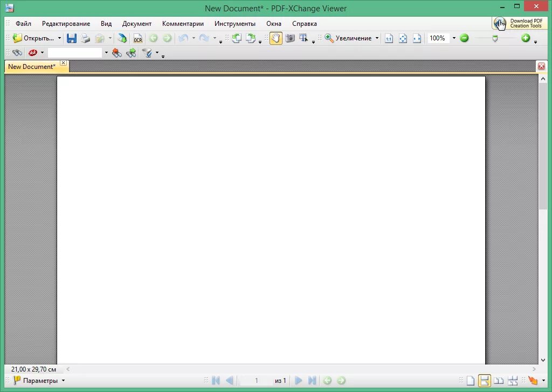This screenshot has height=392, width=552.
Task: Click the search options funnel icon
Action: [147, 53]
